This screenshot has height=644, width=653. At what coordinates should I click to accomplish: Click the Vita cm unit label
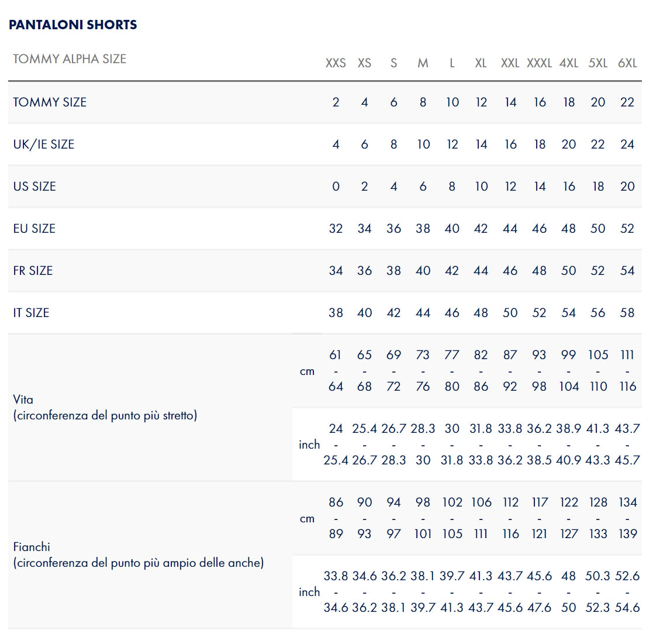[307, 371]
